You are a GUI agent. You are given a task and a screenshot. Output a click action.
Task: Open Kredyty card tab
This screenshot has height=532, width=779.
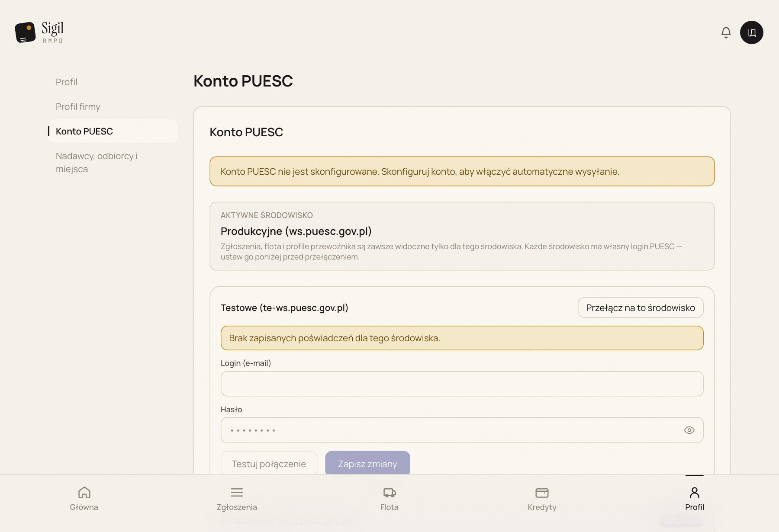pos(542,499)
